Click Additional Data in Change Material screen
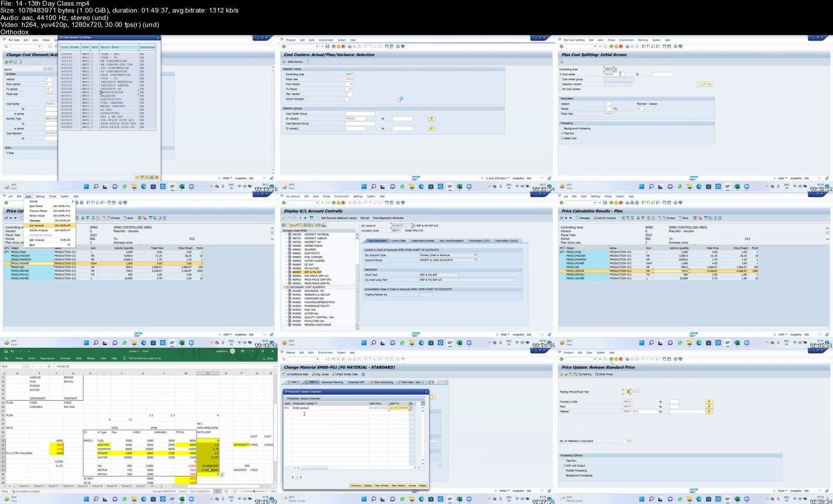 point(296,374)
